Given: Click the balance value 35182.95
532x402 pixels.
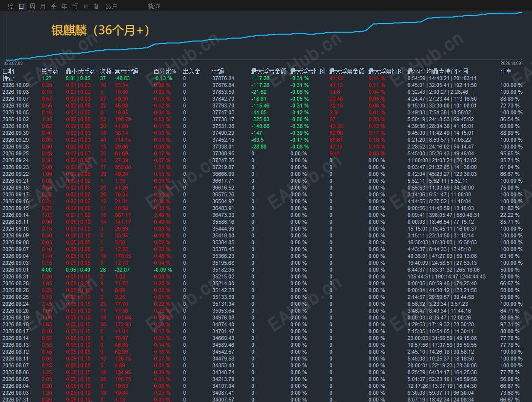Looking at the screenshot, I should pyautogui.click(x=223, y=270).
